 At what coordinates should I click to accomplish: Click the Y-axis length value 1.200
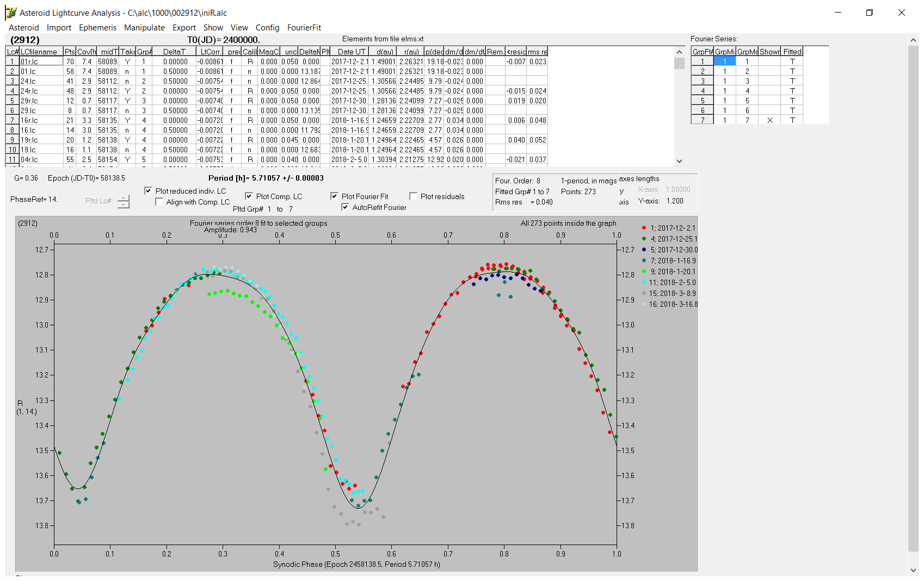pos(675,201)
